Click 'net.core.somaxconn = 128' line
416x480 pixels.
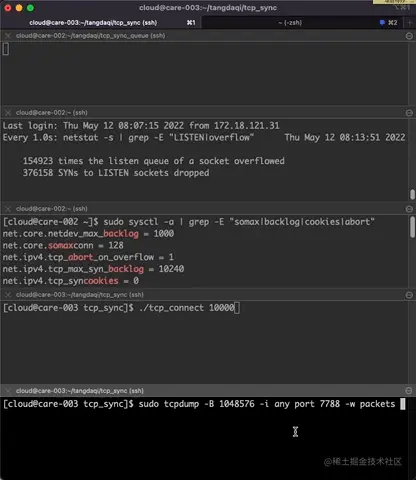tap(63, 246)
